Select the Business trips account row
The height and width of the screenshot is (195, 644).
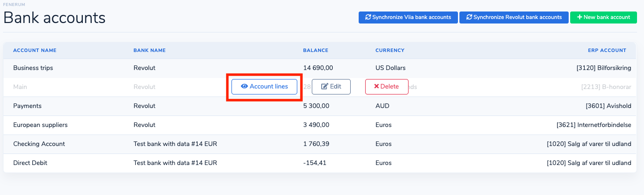[x=320, y=68]
